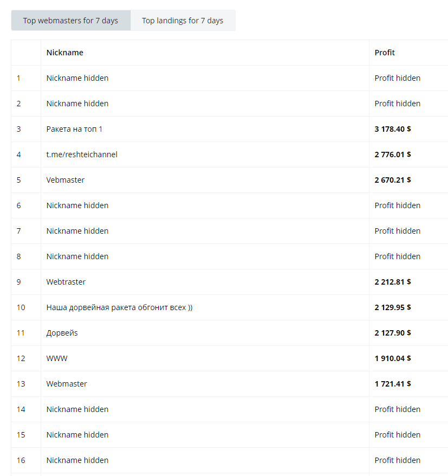The height and width of the screenshot is (476, 448).
Task: Select the WWW nickname entry
Action: 57,358
